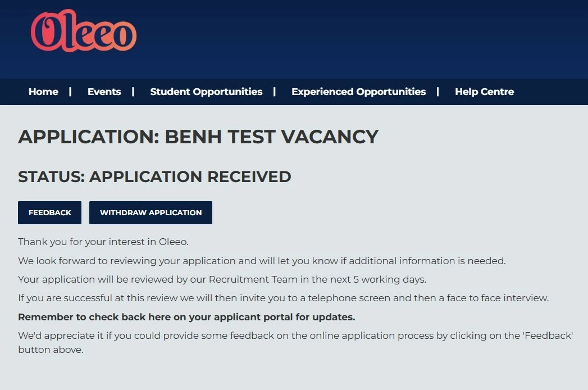Click the Oleeo logo
Screen dimensions: 588x390
[x=83, y=32]
